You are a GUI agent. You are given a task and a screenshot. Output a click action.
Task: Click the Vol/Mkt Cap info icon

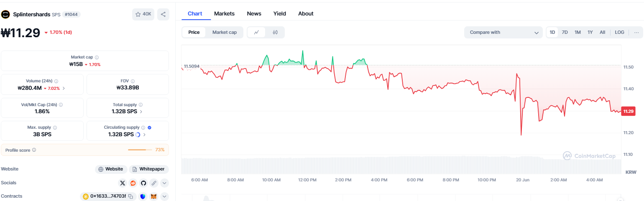click(60, 104)
